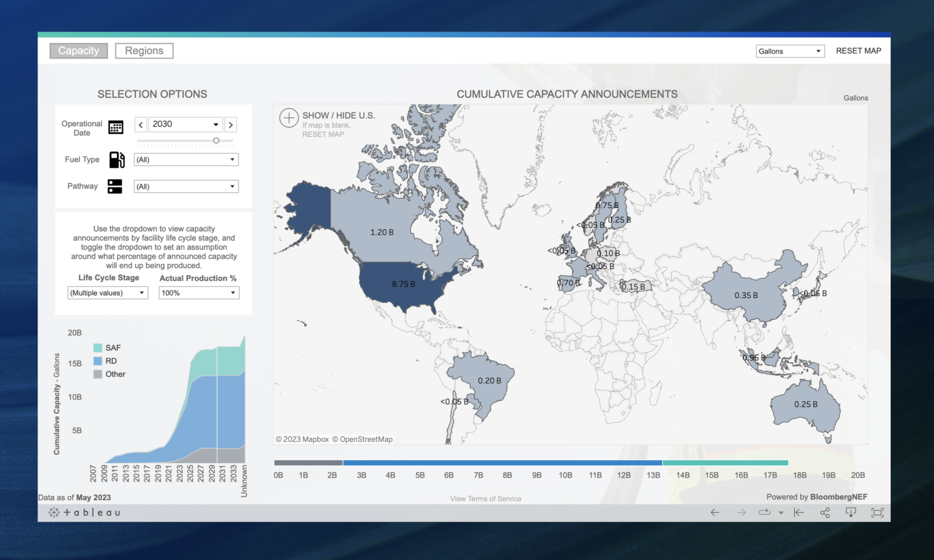Toggle the RD legend entry
The image size is (934, 560).
pyautogui.click(x=105, y=361)
